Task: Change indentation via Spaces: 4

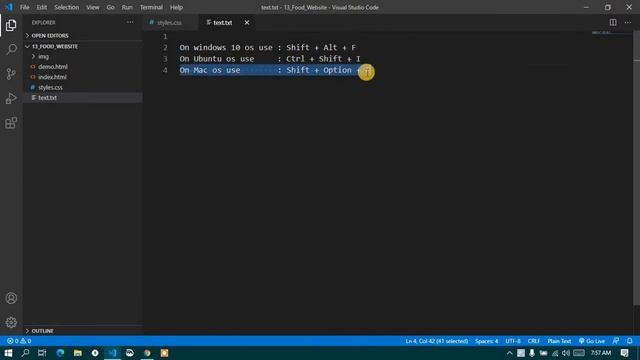Action: 487,341
